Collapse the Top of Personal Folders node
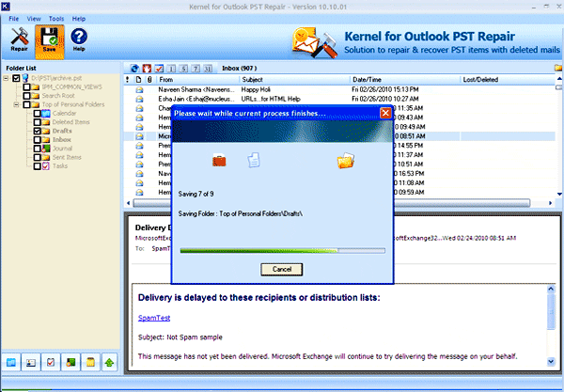The image size is (564, 392). point(16,104)
